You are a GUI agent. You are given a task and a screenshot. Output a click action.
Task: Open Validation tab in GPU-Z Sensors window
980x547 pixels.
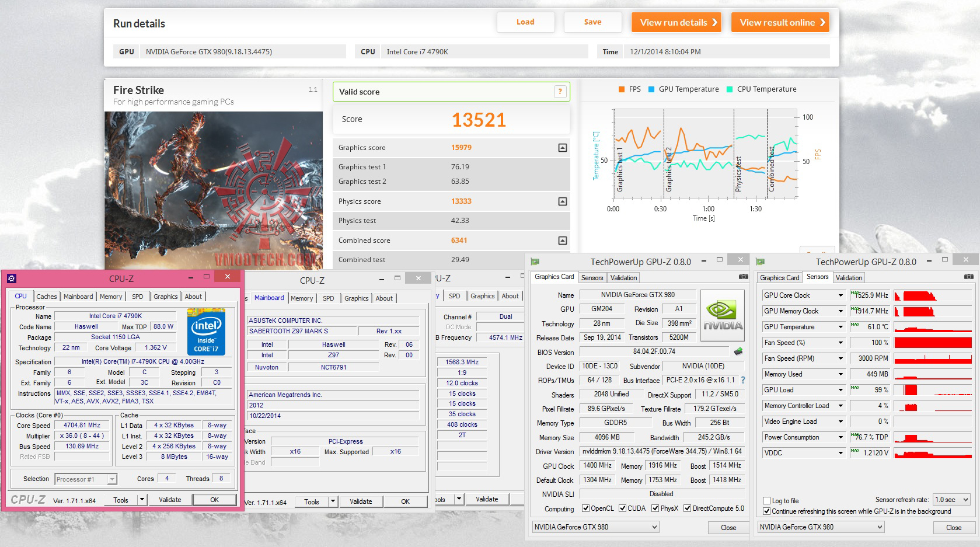(x=849, y=278)
